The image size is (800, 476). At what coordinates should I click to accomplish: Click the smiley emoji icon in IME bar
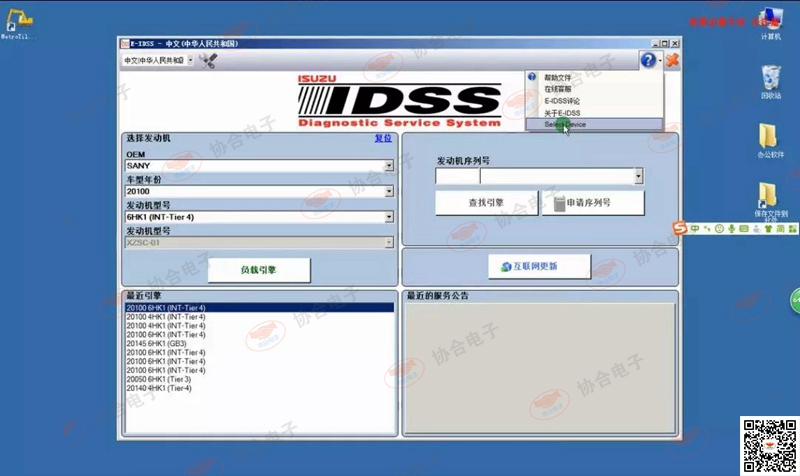click(x=719, y=229)
